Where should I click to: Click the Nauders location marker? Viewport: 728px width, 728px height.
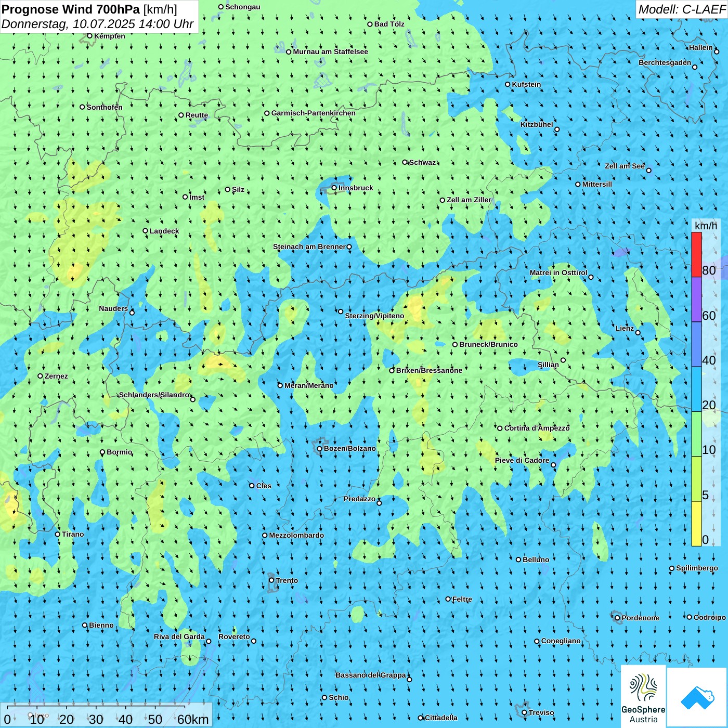[132, 313]
